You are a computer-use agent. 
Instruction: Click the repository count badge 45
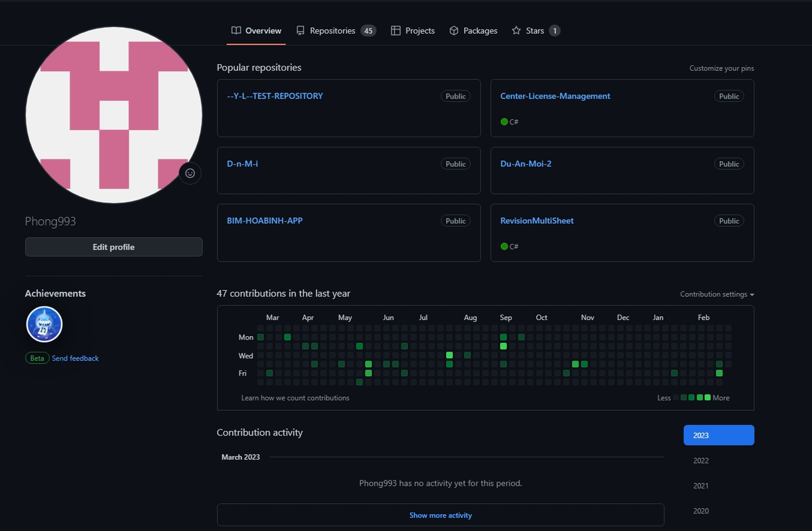tap(368, 30)
